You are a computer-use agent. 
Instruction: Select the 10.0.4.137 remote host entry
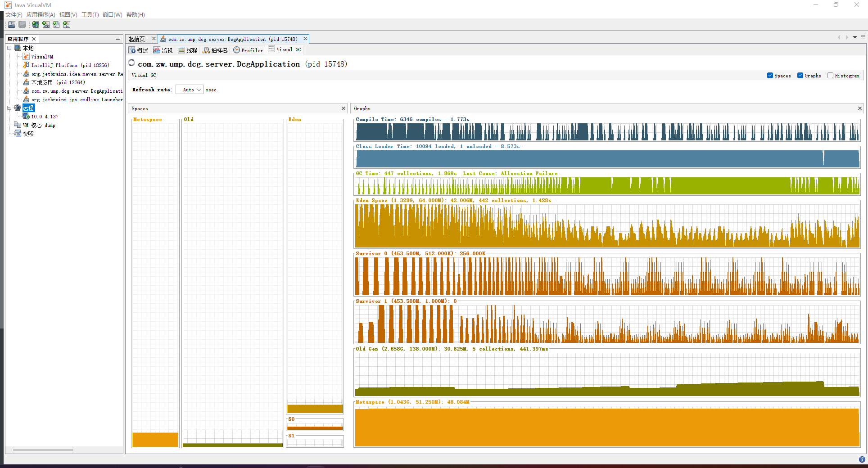click(x=45, y=117)
